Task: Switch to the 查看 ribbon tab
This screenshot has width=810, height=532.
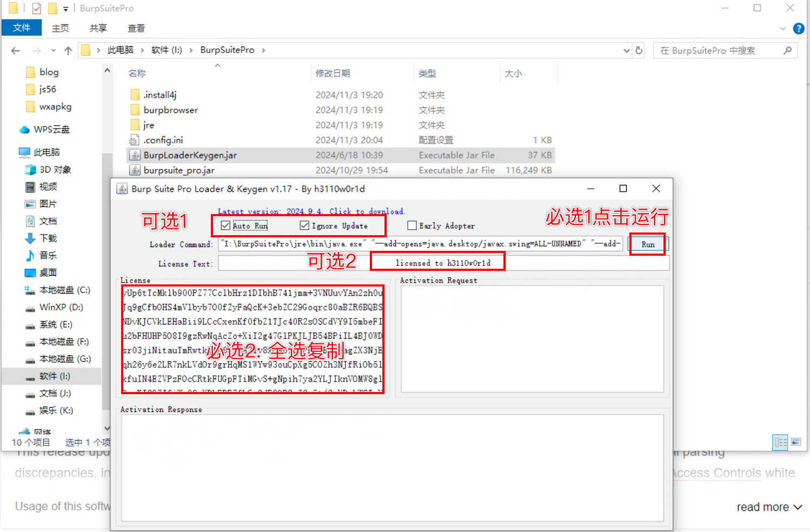Action: (x=136, y=28)
